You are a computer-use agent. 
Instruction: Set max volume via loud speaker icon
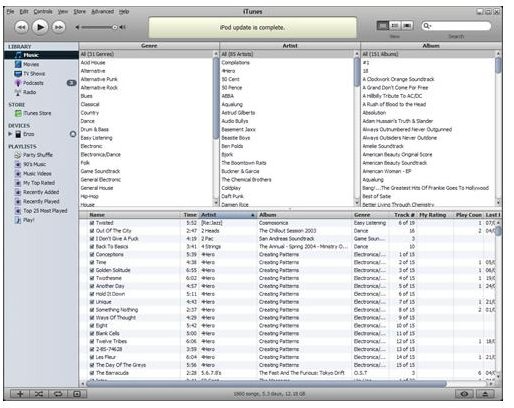[123, 27]
